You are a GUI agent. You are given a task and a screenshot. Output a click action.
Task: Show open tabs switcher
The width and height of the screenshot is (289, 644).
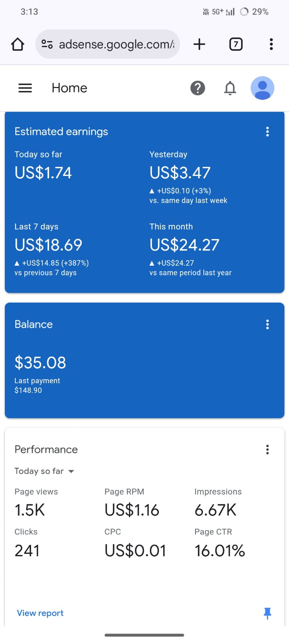pos(236,44)
